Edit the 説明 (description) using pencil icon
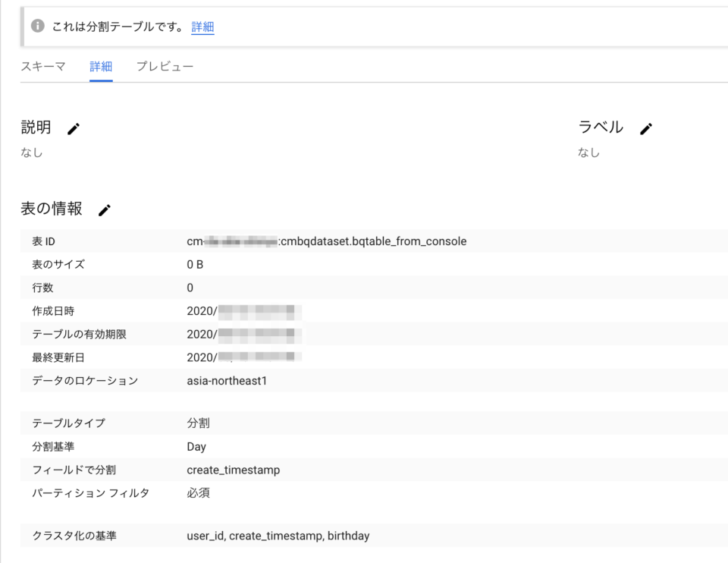The width and height of the screenshot is (728, 563). tap(74, 128)
